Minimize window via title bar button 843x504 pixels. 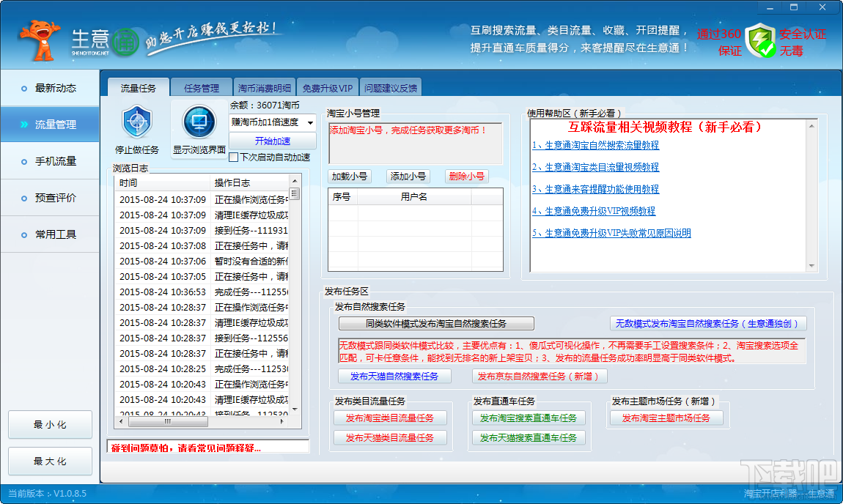coord(770,7)
